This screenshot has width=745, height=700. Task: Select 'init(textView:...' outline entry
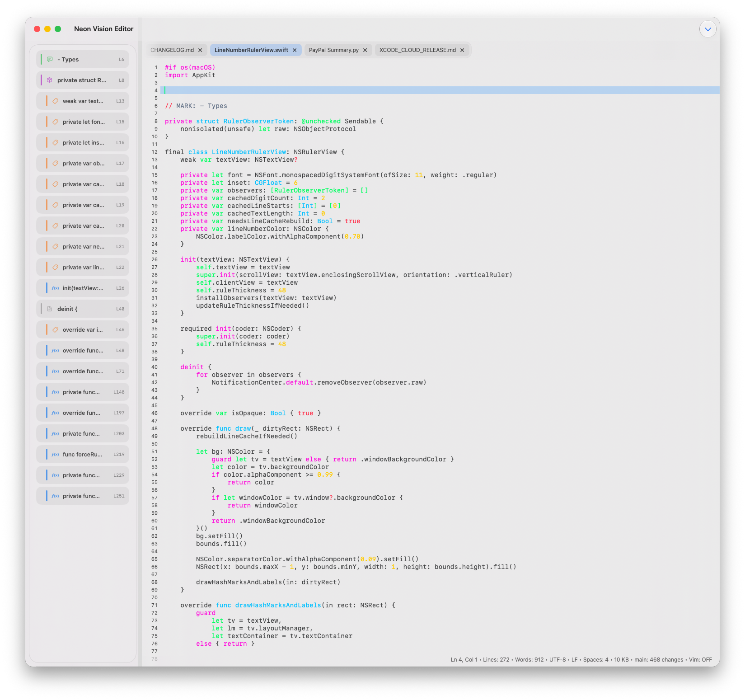pos(83,288)
